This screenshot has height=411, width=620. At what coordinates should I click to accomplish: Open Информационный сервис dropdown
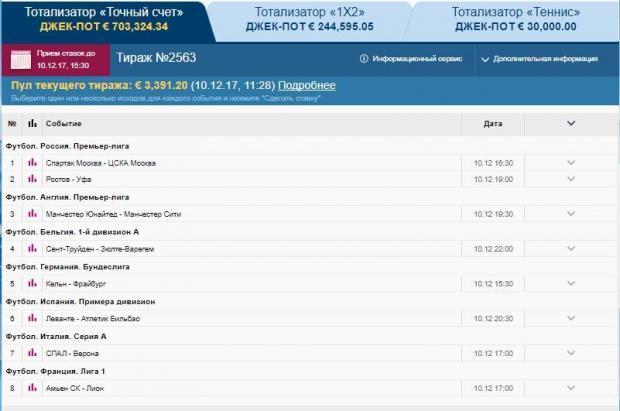point(409,60)
